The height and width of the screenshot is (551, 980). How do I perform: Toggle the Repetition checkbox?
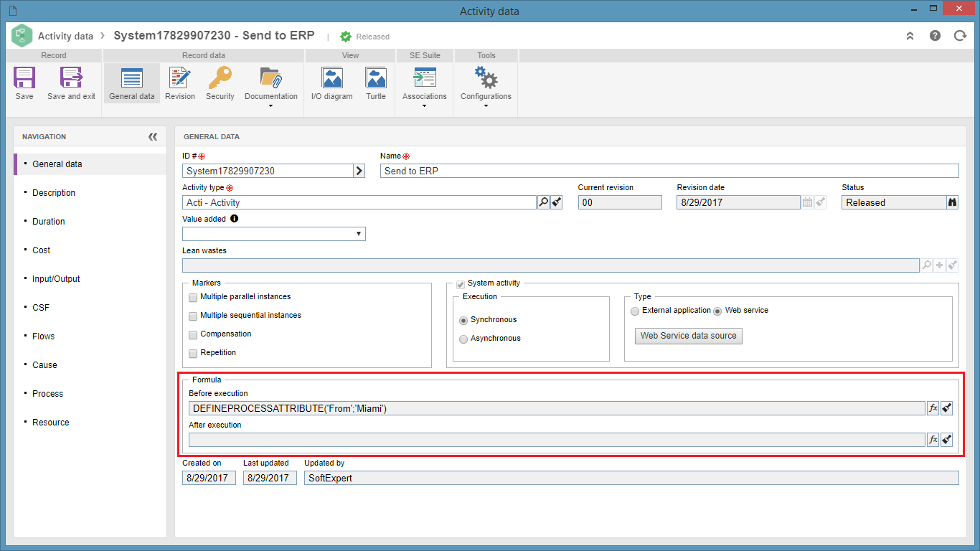(192, 353)
